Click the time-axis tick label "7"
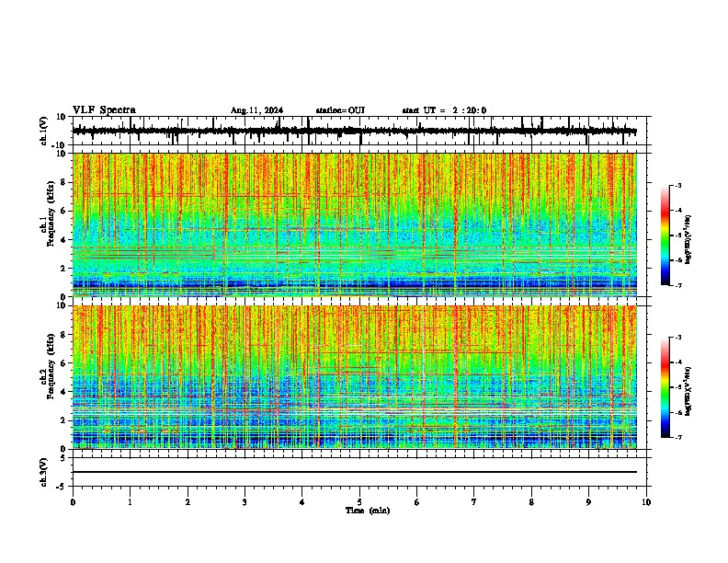728x563 pixels. pos(474,502)
